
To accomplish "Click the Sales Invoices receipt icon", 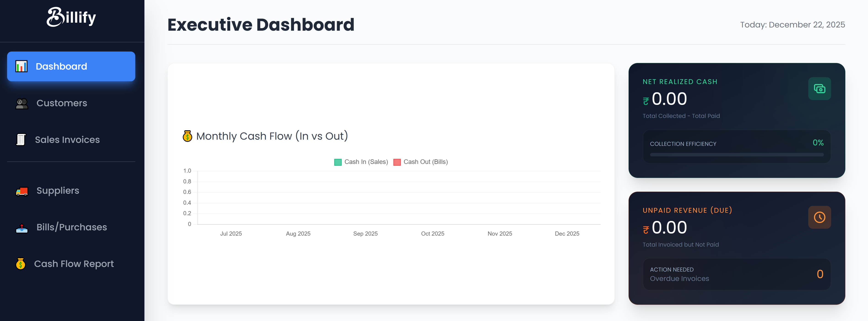I will pos(21,139).
